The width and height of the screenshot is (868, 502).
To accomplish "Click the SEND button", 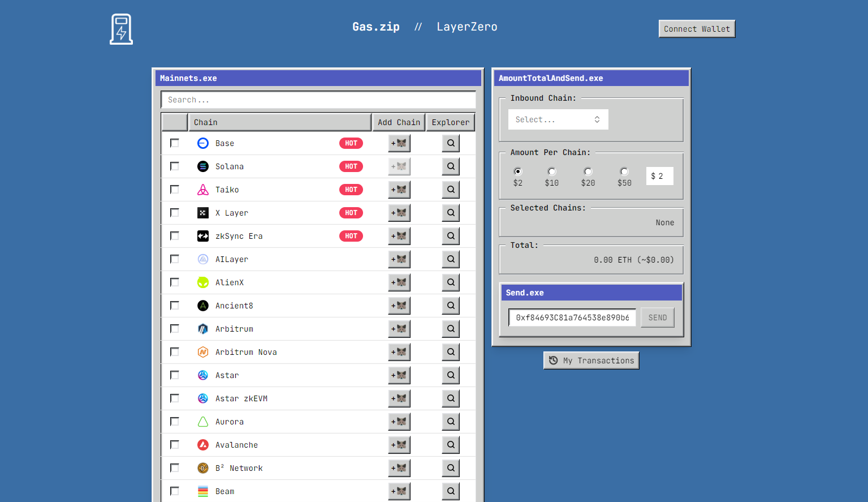I will click(658, 317).
